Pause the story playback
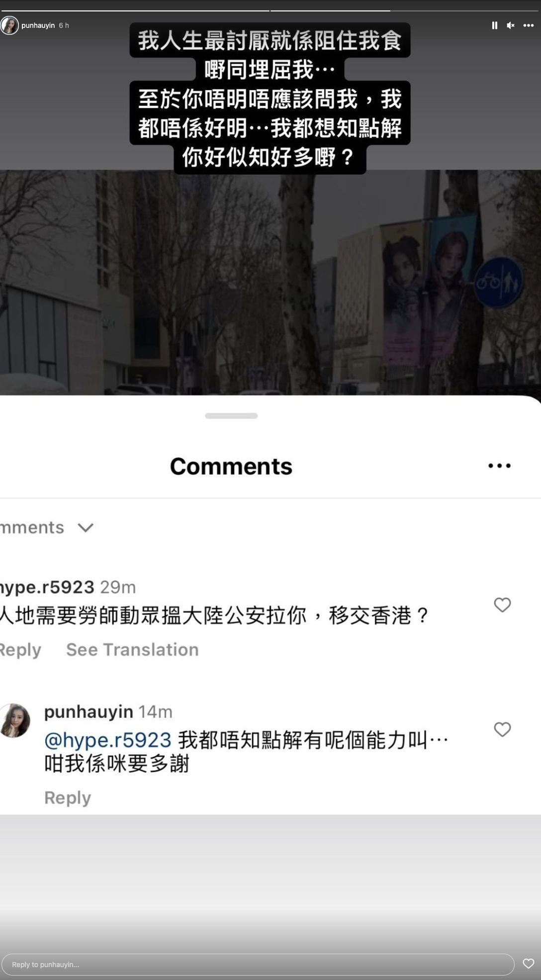Viewport: 541px width, 980px height. point(494,25)
